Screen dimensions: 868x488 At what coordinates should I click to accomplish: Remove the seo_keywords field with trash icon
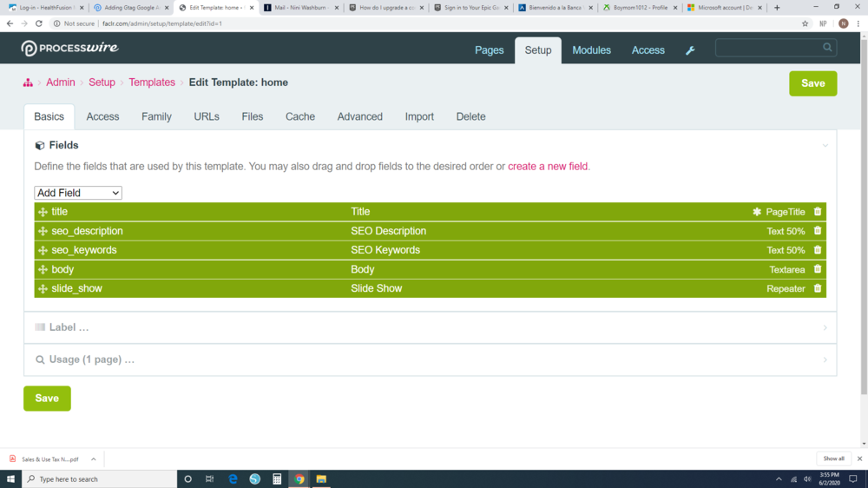click(818, 250)
